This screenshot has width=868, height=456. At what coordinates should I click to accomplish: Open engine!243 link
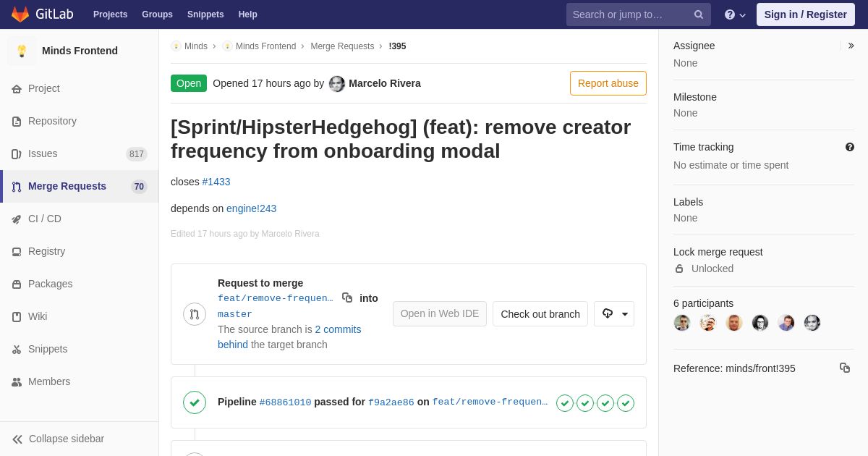[x=251, y=208]
